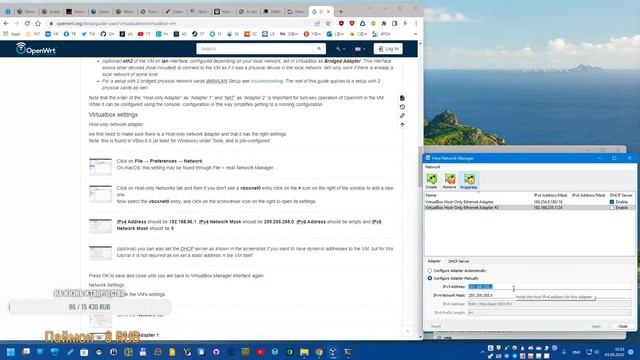This screenshot has height=360, width=640.
Task: Click the Name column header
Action: 431,196
